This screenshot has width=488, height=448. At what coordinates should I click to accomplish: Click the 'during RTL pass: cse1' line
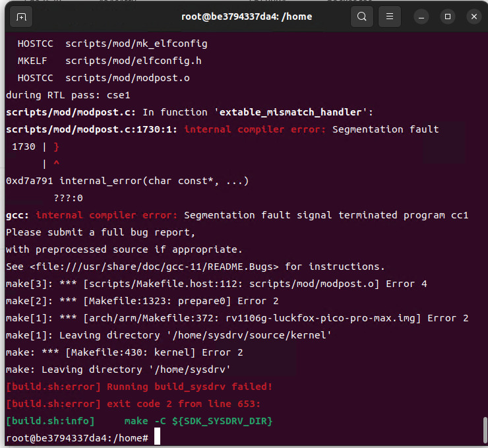coord(68,95)
